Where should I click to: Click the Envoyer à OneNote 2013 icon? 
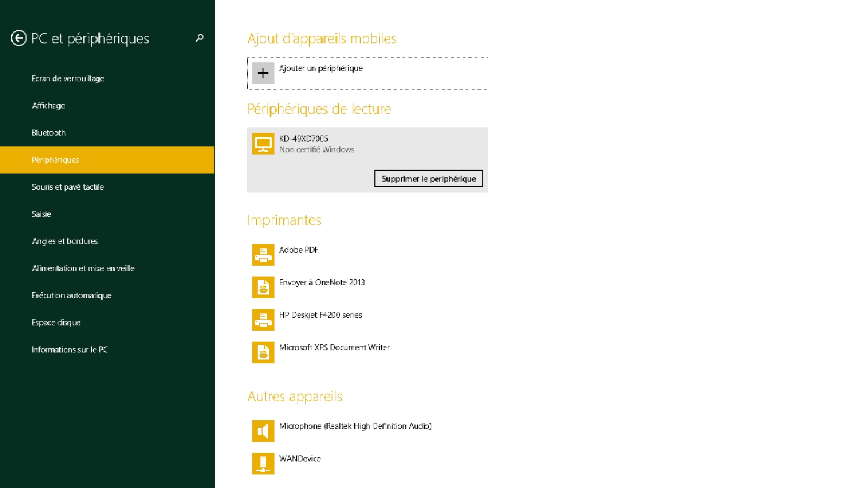coord(263,287)
